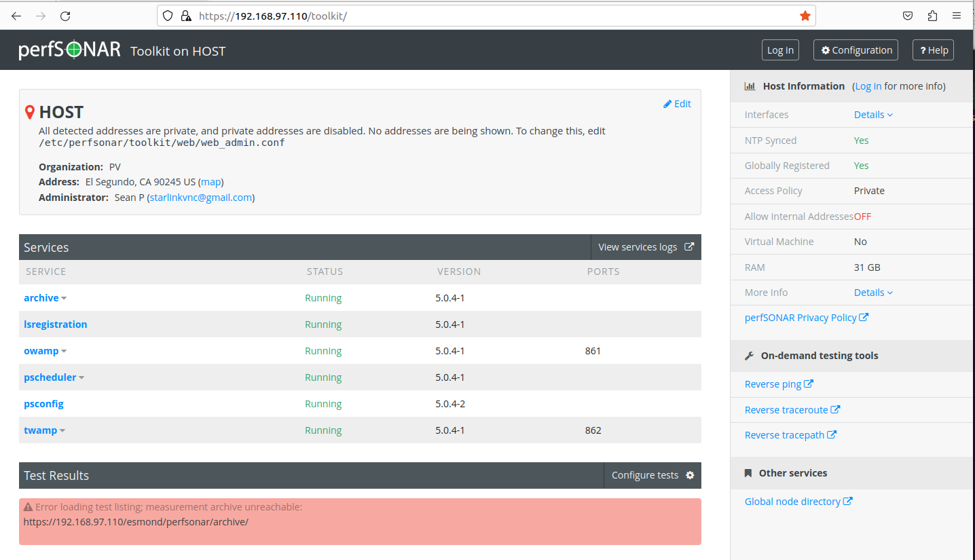The image size is (975, 560).
Task: Expand the pscheduler service arrow
Action: tap(81, 378)
